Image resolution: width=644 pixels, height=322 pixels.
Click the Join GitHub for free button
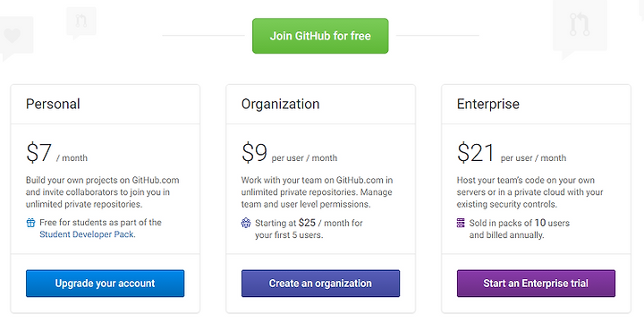click(x=320, y=36)
